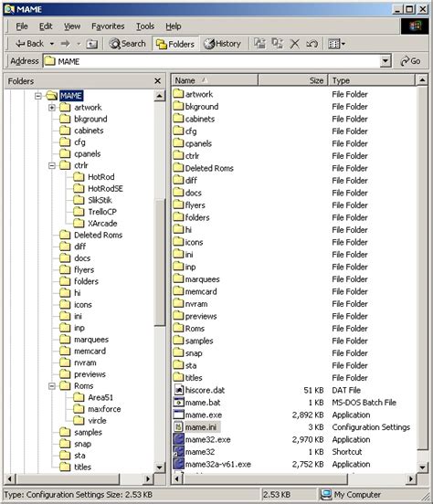Viewport: 433px width, 504px height.
Task: Click the Roms folder icon in file list
Action: pyautogui.click(x=178, y=328)
